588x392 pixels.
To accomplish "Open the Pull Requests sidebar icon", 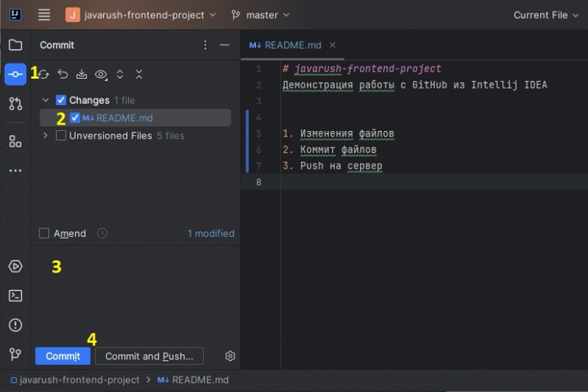I will point(15,103).
